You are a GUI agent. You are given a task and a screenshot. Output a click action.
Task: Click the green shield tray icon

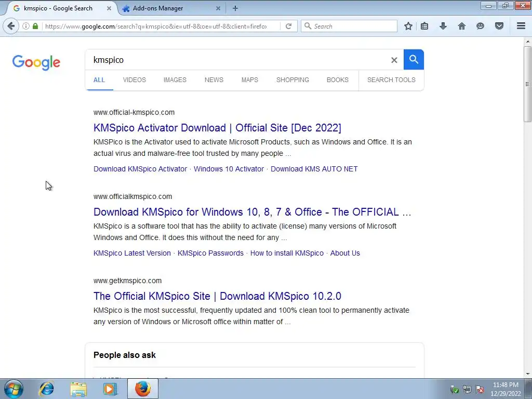(454, 389)
